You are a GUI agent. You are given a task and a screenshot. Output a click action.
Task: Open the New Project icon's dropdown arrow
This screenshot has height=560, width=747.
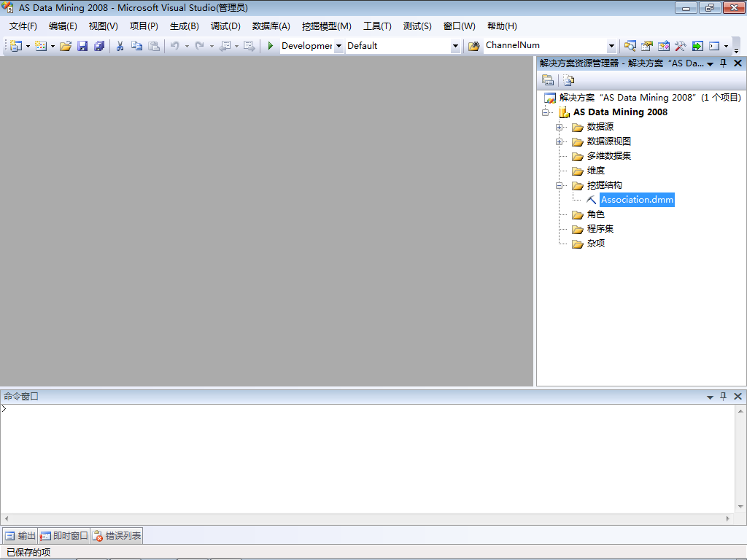pyautogui.click(x=28, y=46)
